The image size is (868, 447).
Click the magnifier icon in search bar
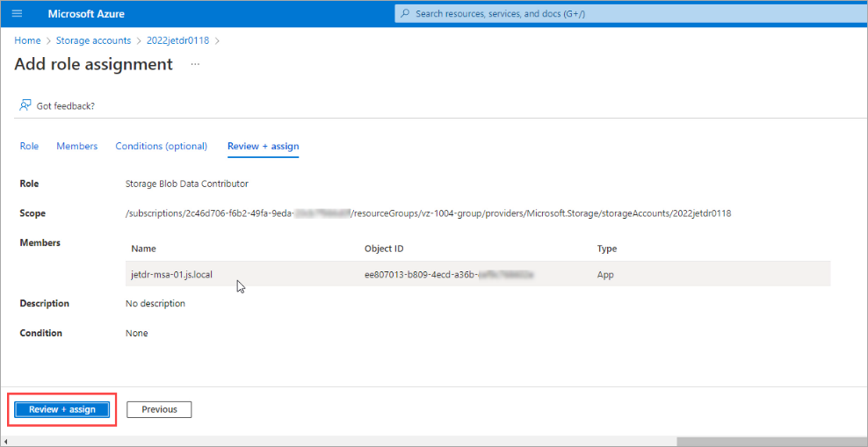(404, 14)
